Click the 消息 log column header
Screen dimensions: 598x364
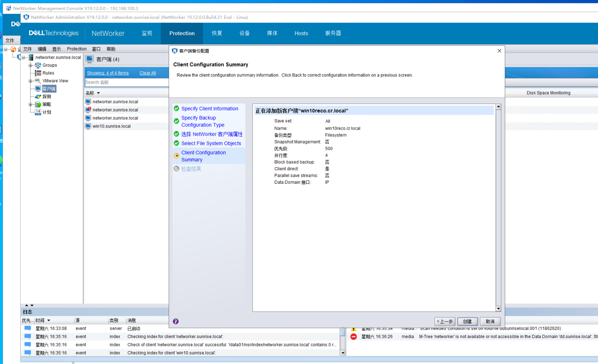(132, 320)
